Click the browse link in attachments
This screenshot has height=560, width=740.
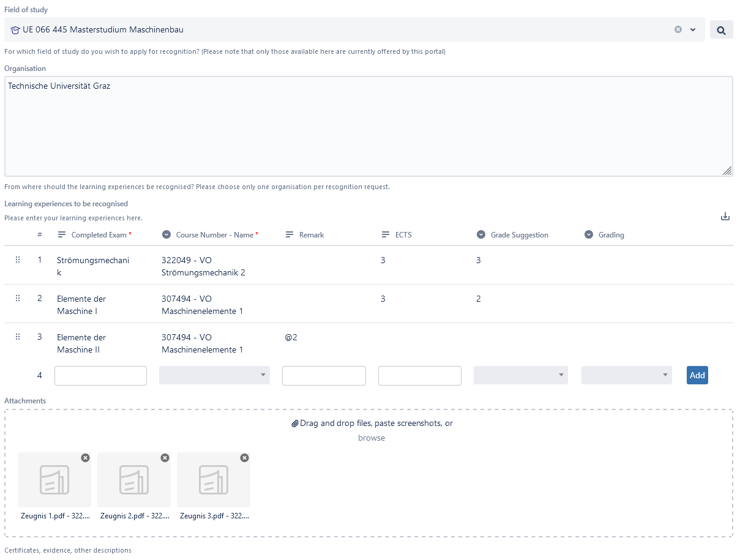(x=372, y=438)
